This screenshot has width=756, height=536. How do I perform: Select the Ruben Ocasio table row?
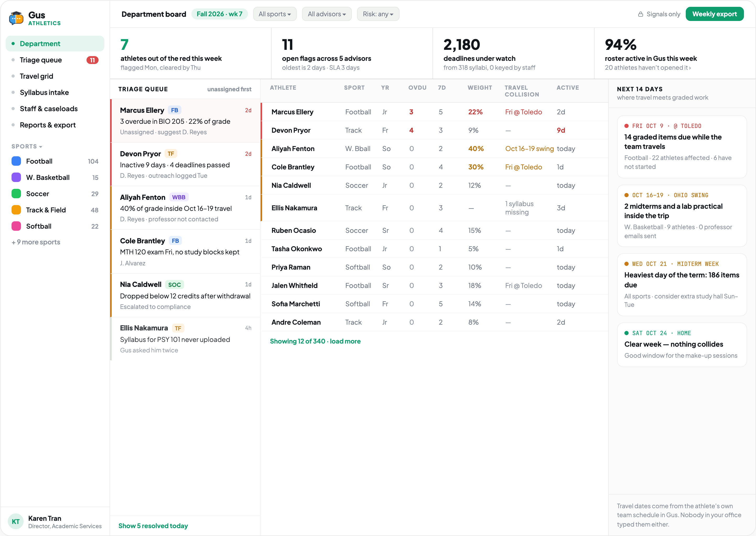coord(434,231)
